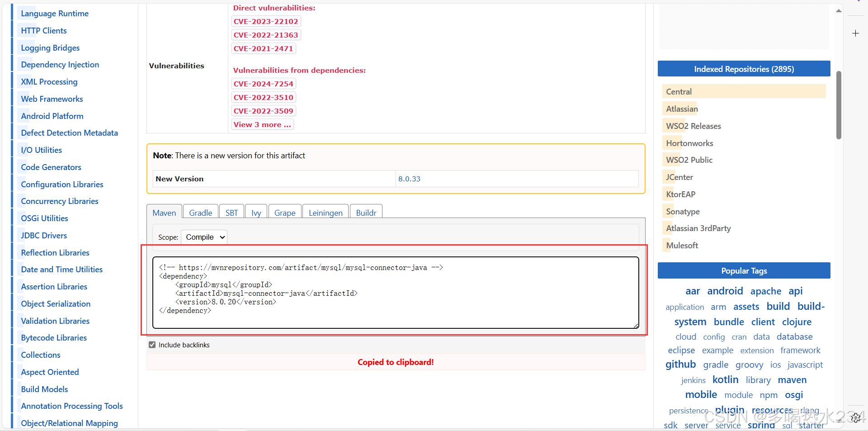
Task: Select the Sonatype repository
Action: 683,212
